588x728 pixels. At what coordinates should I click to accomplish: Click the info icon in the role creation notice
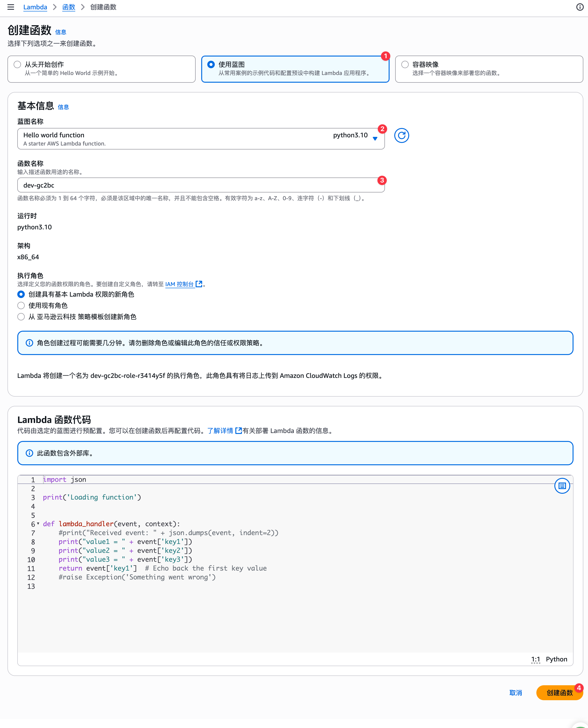pyautogui.click(x=29, y=343)
